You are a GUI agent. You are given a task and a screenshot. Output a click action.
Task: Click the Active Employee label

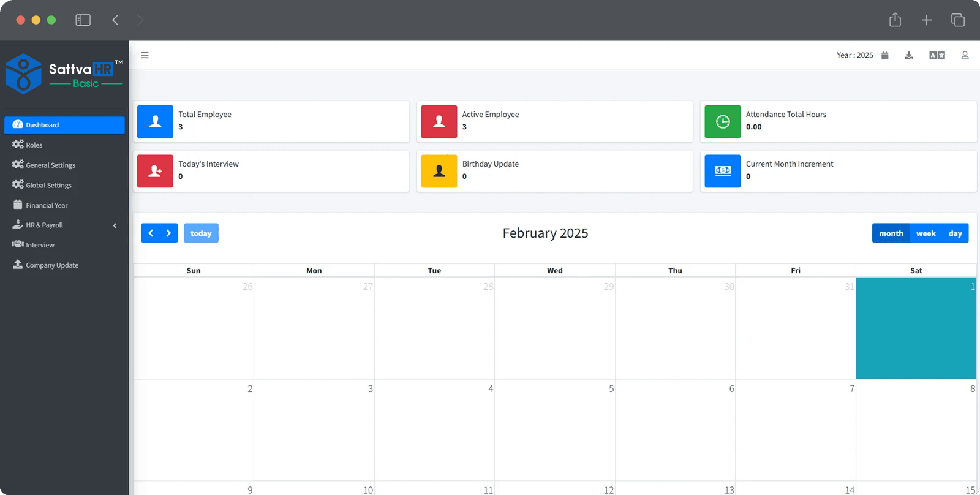(491, 115)
